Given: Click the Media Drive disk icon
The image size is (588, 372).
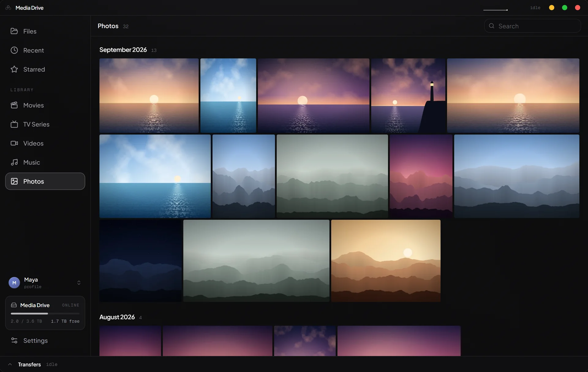Looking at the screenshot, I should coord(14,305).
